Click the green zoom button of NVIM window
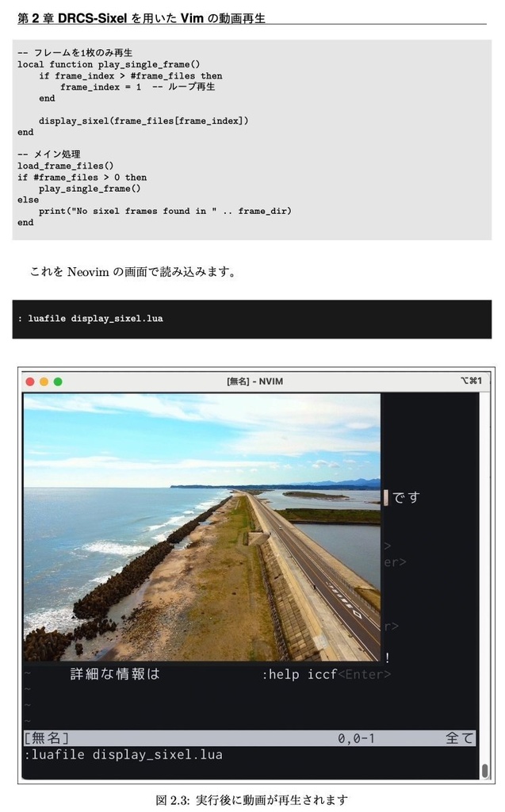505x812 pixels. pos(58,381)
